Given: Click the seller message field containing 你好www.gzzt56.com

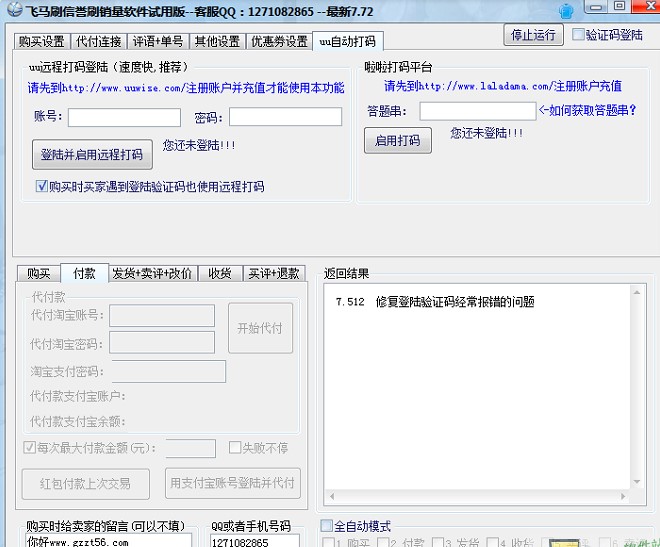Looking at the screenshot, I should pos(109,542).
